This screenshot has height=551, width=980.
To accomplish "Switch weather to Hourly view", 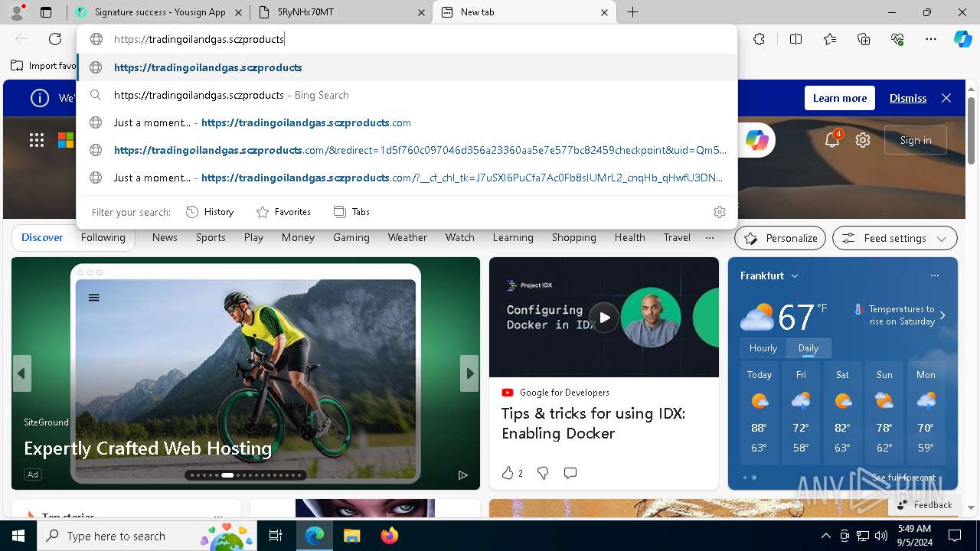I will click(x=763, y=348).
